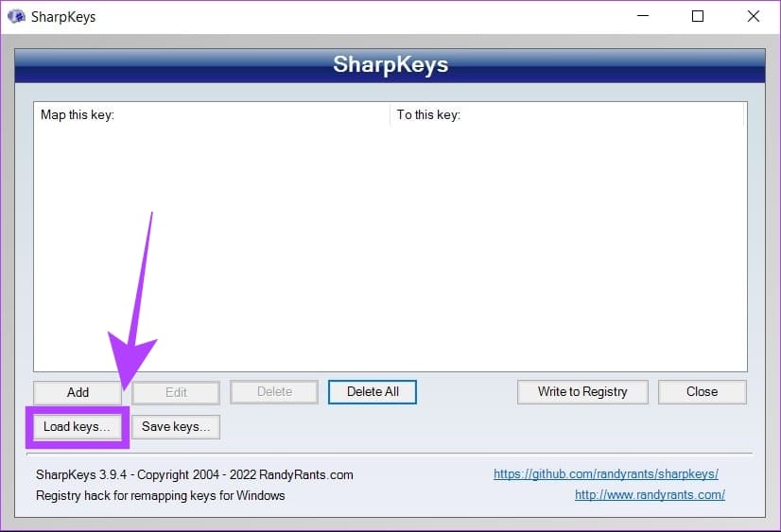Open the GitHub sharpkeys link
Viewport: 781px width, 532px height.
(x=606, y=473)
